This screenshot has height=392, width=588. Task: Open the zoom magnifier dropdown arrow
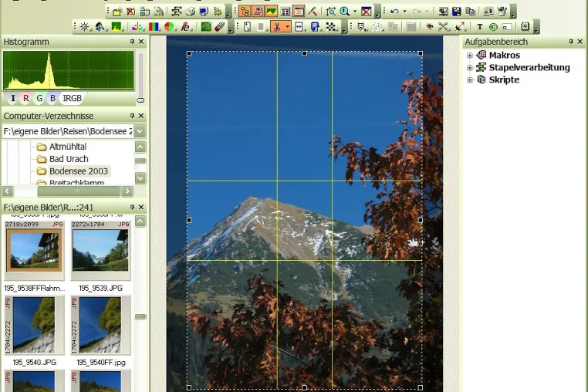354,12
